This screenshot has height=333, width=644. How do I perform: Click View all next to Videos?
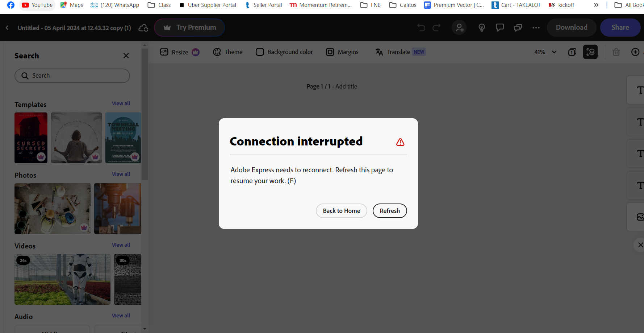click(x=121, y=245)
